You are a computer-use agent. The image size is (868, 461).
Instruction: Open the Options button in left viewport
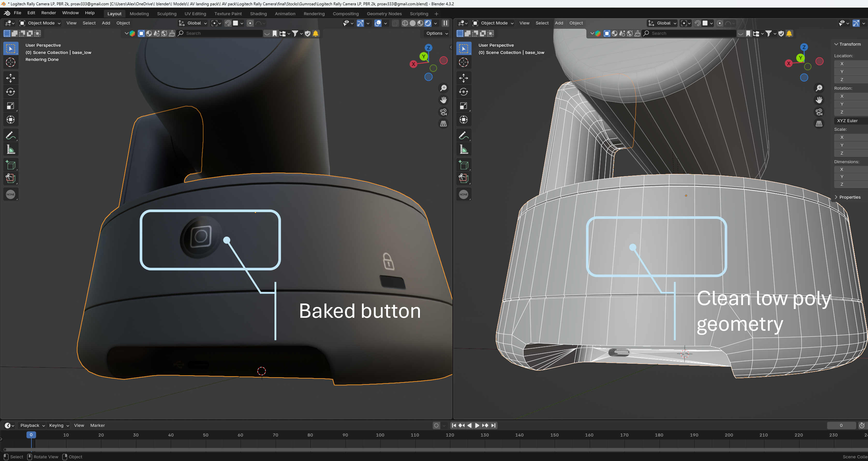436,33
